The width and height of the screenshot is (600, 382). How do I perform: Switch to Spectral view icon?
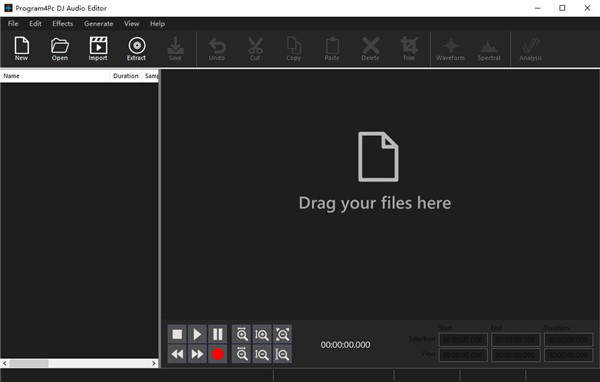pos(489,48)
